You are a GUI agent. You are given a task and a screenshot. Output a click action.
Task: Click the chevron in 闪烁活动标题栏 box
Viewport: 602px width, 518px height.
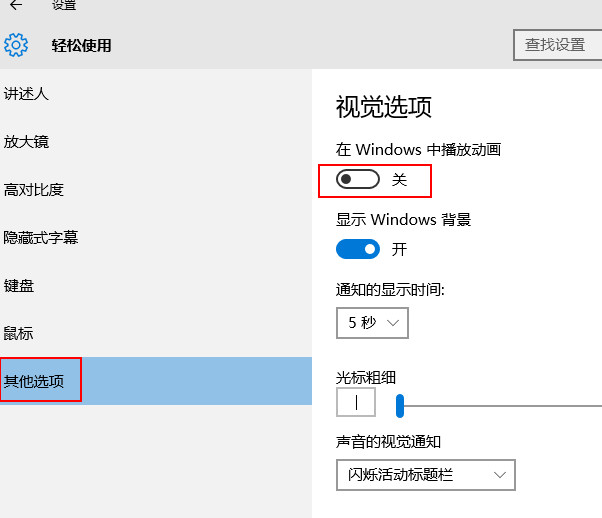[499, 475]
